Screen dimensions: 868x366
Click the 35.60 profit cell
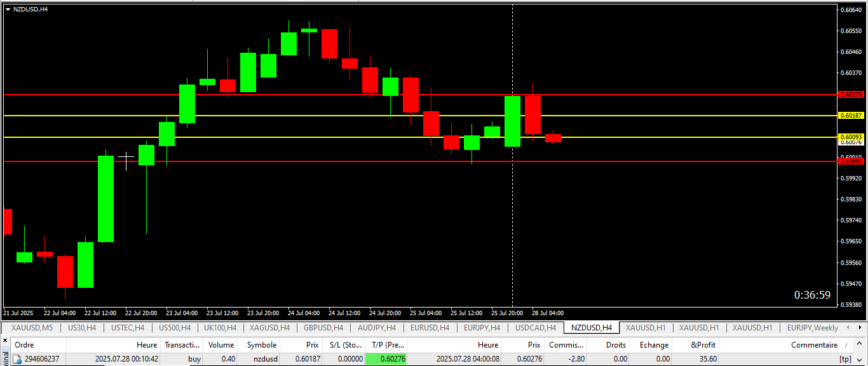point(708,359)
